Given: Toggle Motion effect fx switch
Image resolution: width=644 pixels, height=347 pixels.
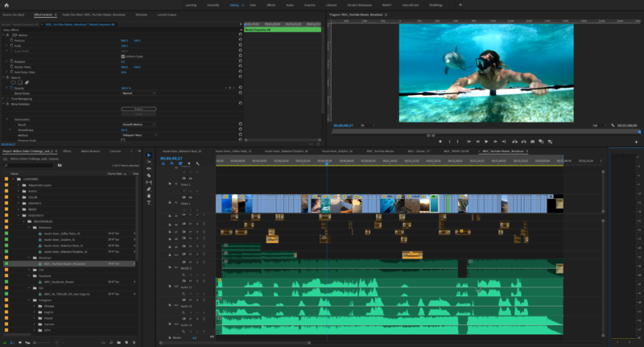Looking at the screenshot, I should click(7, 35).
